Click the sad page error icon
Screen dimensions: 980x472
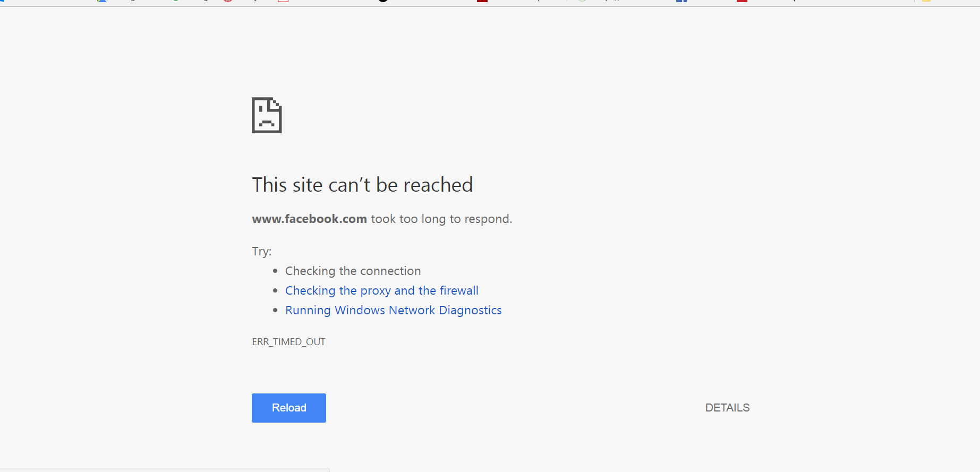(267, 115)
